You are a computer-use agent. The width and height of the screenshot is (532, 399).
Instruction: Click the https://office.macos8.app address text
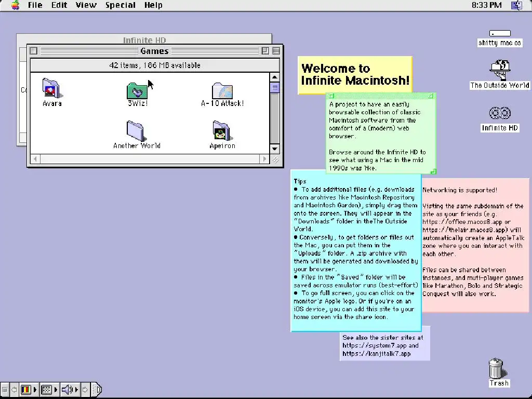click(462, 222)
